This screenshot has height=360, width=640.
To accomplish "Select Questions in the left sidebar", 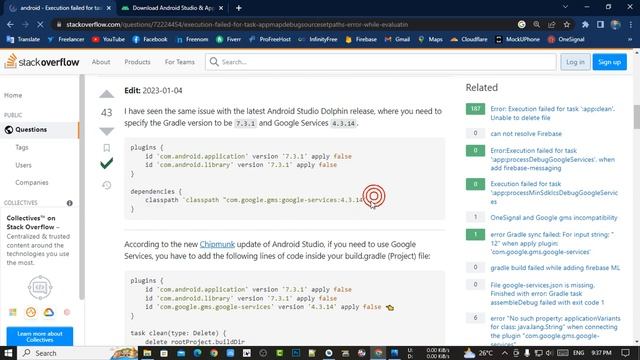I will click(x=40, y=130).
